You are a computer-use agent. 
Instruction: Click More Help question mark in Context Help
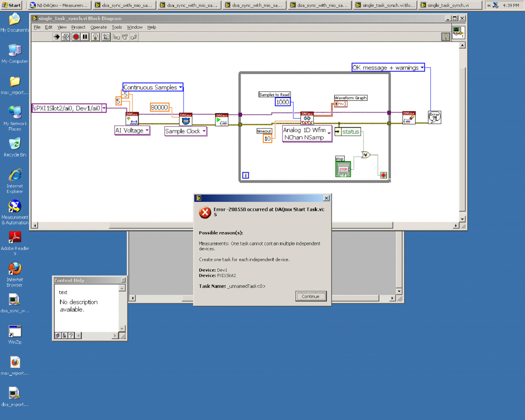tap(71, 336)
